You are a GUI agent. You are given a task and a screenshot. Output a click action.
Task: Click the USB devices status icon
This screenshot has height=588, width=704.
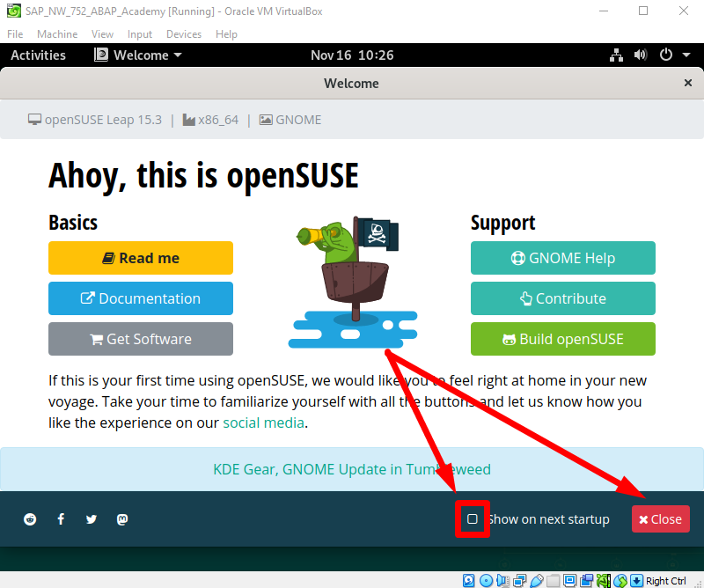coord(537,580)
